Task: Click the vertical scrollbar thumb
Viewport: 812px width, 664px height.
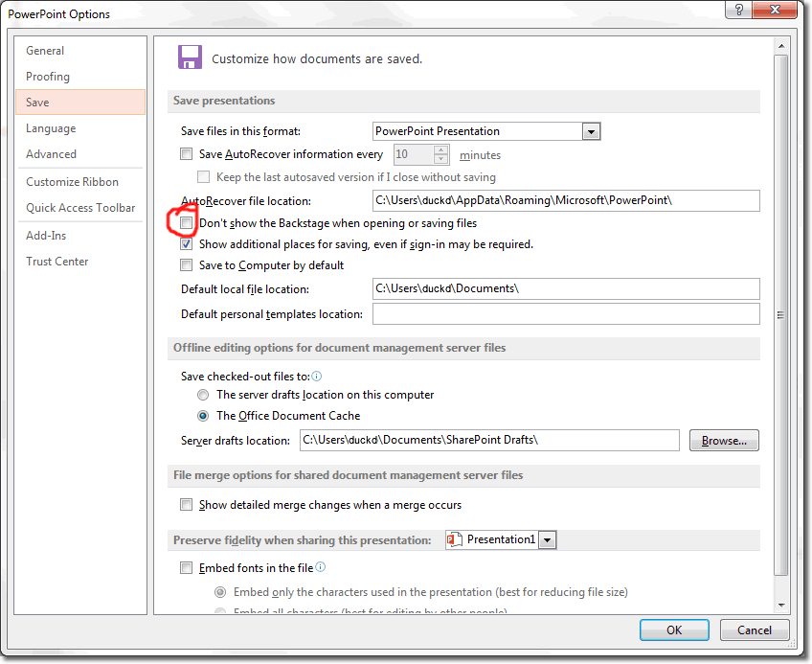Action: click(x=781, y=314)
